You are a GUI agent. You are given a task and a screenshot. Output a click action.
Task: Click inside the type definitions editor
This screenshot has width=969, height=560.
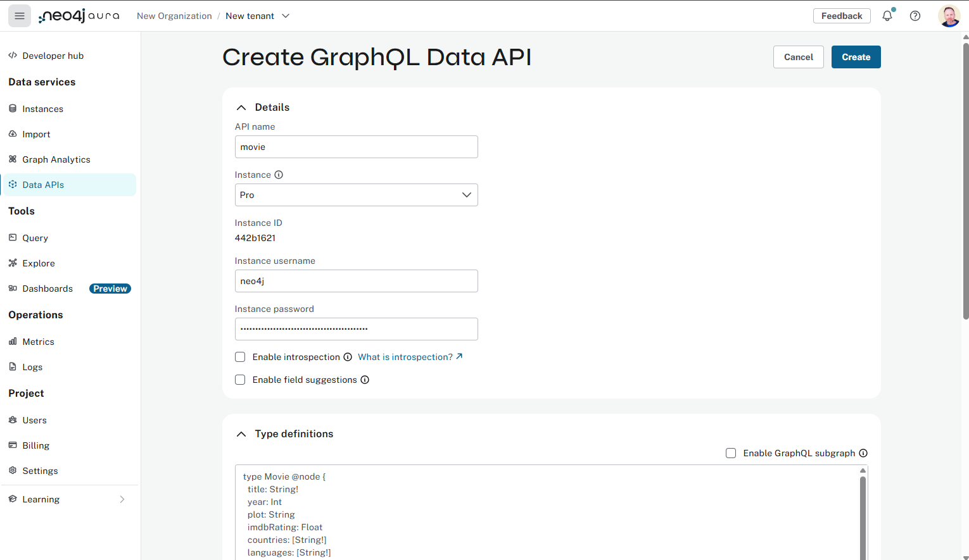pyautogui.click(x=547, y=513)
